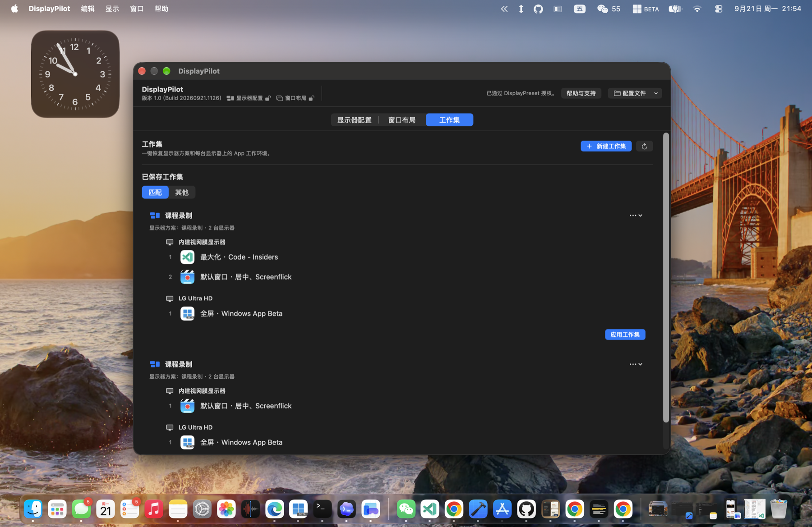Open the WeChat status icon in the menu bar

(609, 9)
